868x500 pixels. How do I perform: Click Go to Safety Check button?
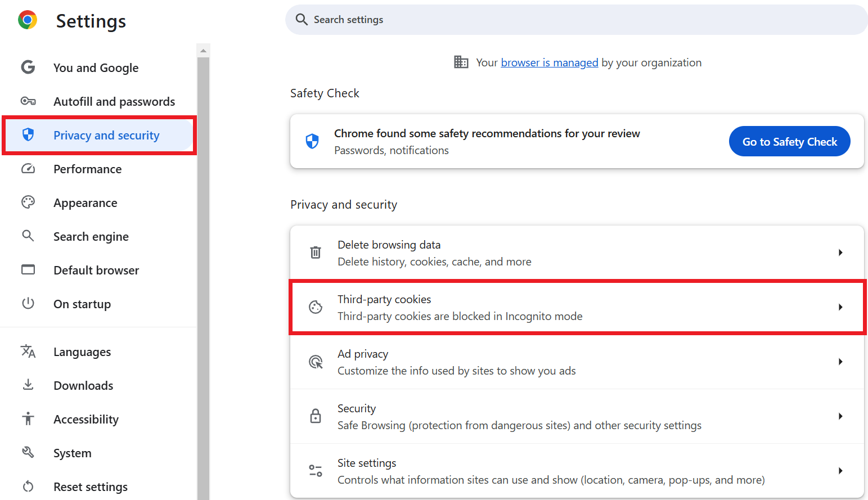(x=789, y=141)
